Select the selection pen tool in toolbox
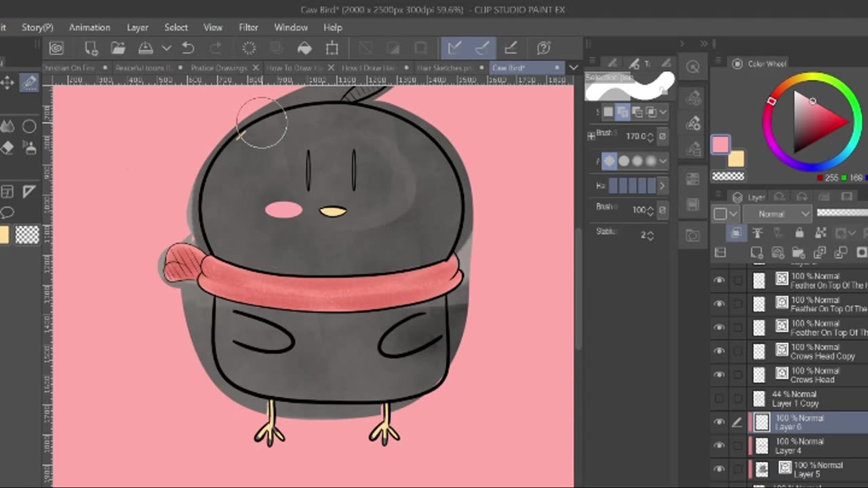The image size is (868, 488). point(29,83)
